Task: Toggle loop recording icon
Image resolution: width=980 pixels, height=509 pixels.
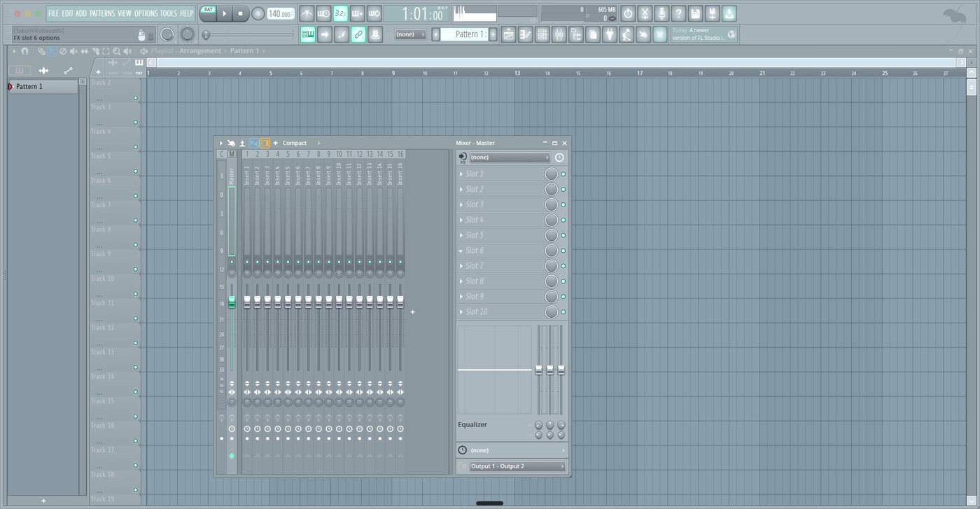Action: 374,13
